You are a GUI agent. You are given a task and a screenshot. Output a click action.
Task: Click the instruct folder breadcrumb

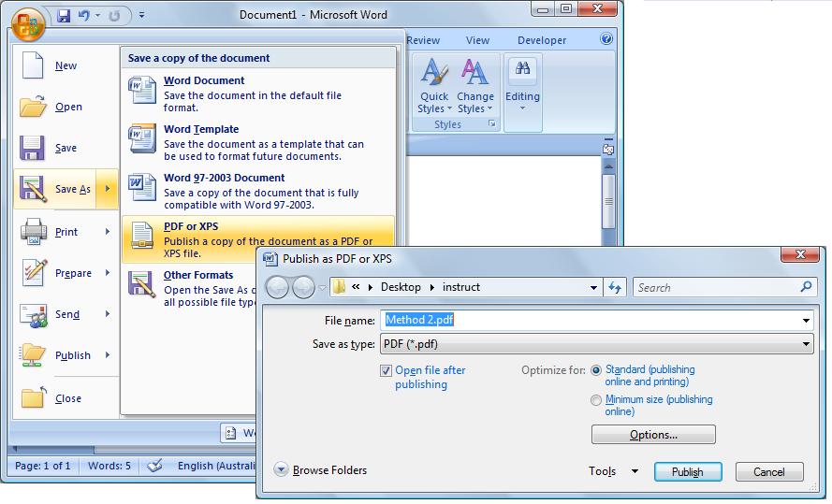click(x=461, y=287)
